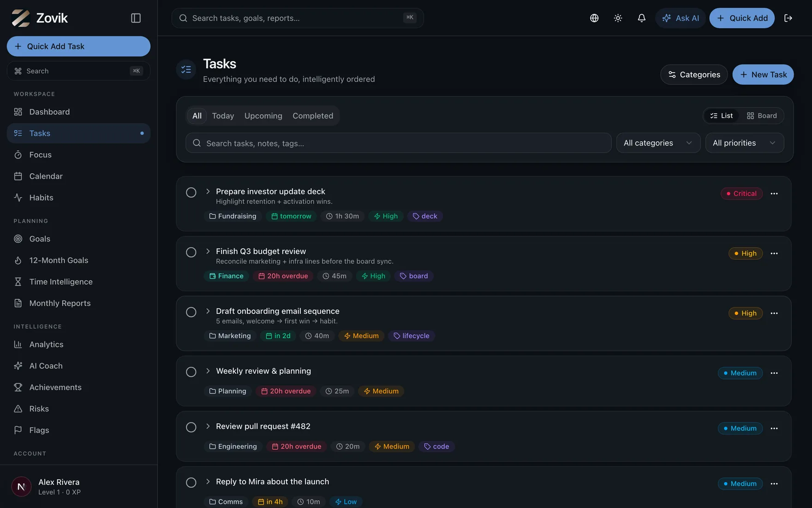
Task: Switch to the Upcoming tab
Action: [x=263, y=116]
